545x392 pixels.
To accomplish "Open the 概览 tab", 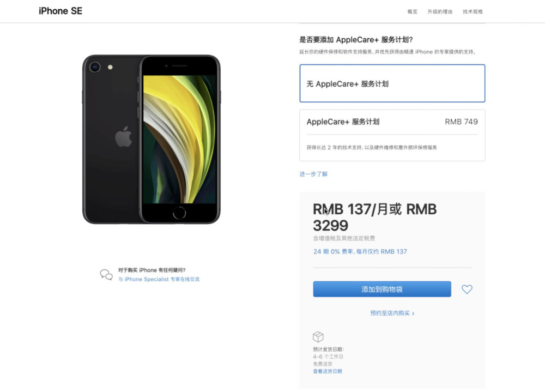I will click(x=412, y=11).
